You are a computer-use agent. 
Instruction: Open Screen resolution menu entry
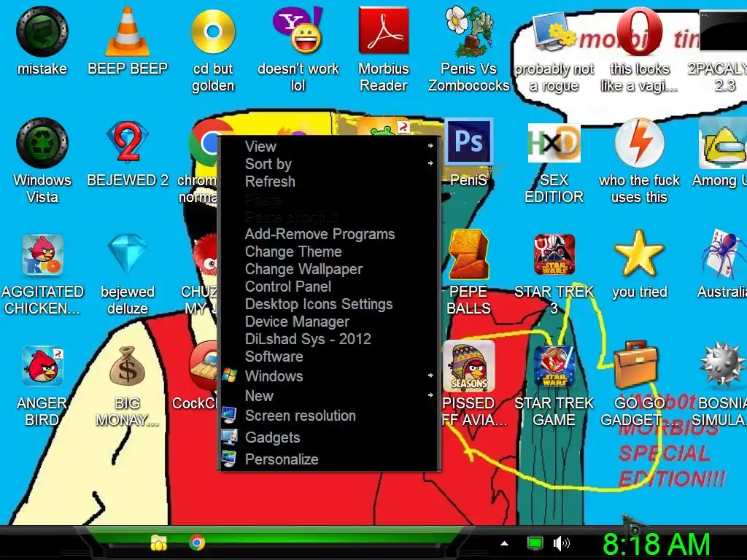(329, 416)
